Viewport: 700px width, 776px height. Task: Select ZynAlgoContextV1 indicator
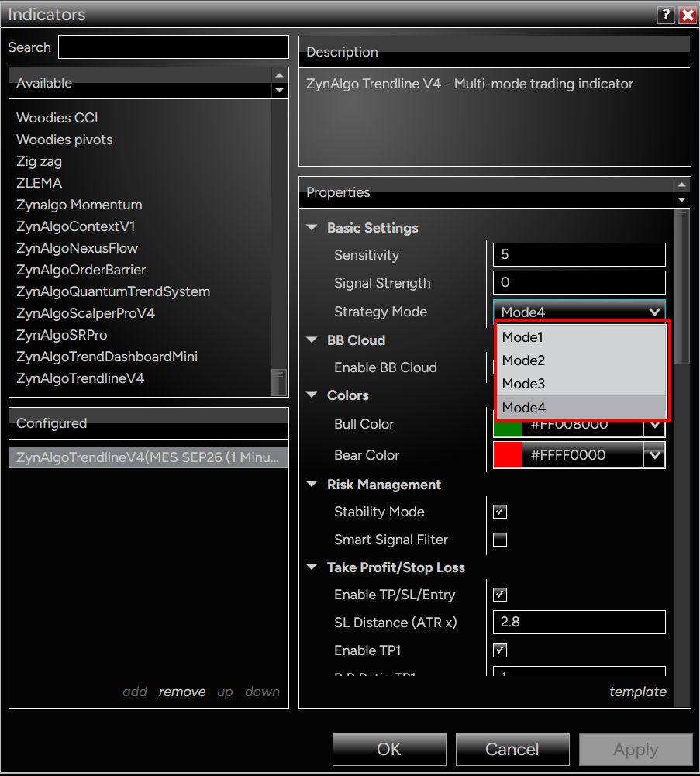click(76, 226)
